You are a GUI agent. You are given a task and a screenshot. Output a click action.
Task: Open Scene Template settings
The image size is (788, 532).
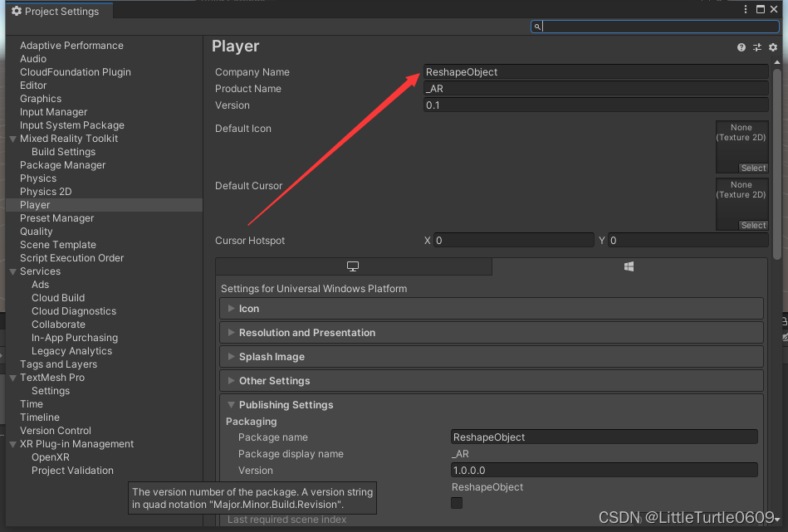pos(58,245)
